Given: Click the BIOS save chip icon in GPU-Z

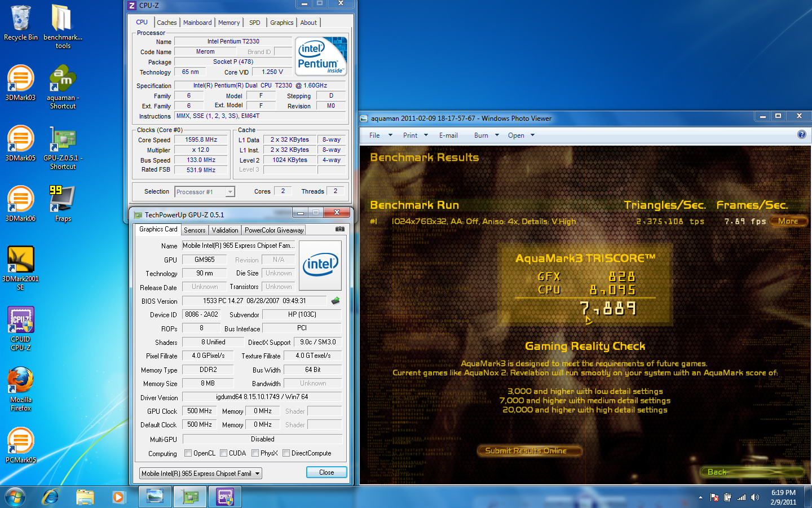Looking at the screenshot, I should (x=336, y=301).
